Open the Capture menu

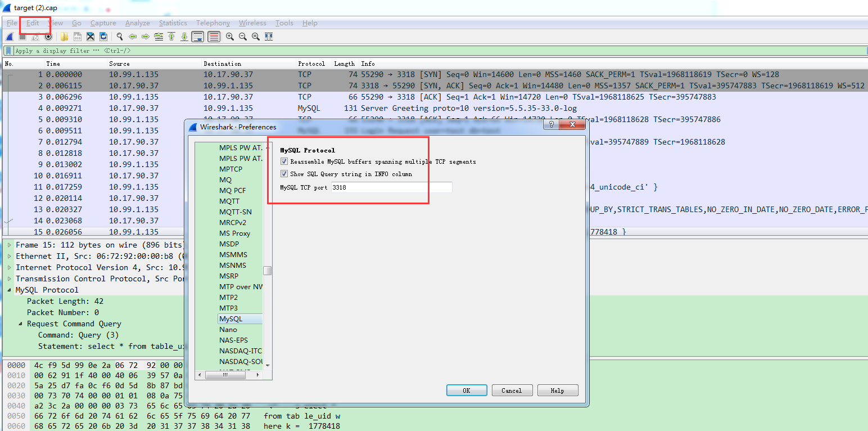click(103, 23)
